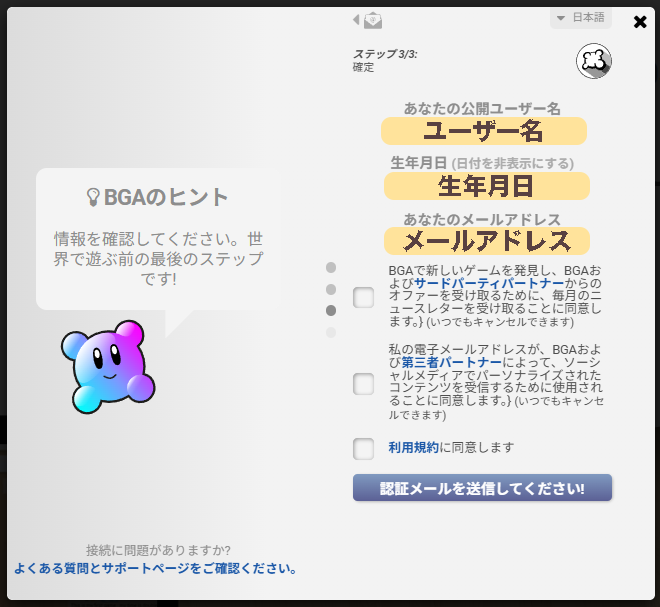Click the 生年月日 birth date field
This screenshot has height=607, width=660.
(x=486, y=186)
